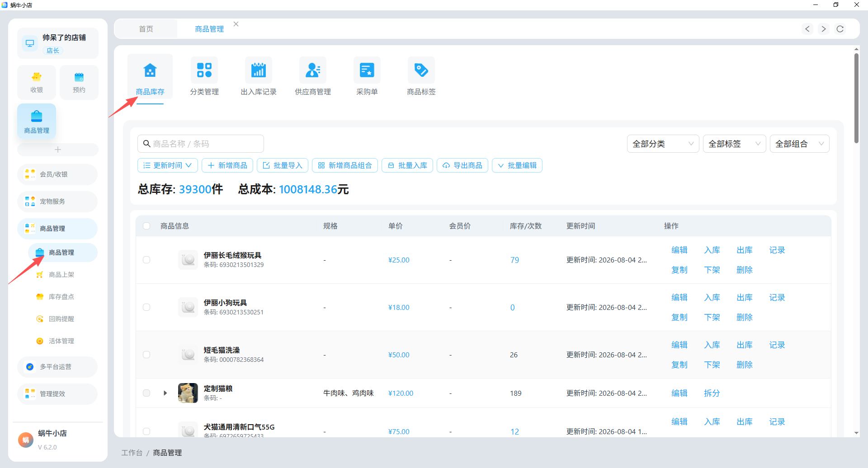The image size is (868, 468).
Task: Check the 伊丽长毛绒猴玩具 row checkbox
Action: 146,260
